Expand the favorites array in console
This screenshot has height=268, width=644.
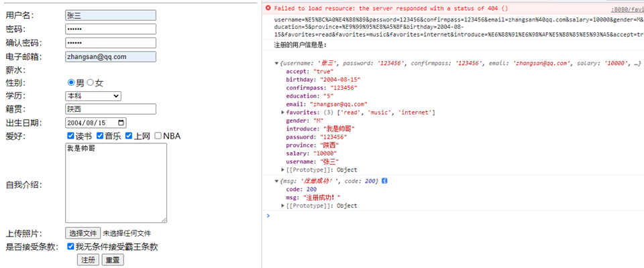pyautogui.click(x=282, y=113)
